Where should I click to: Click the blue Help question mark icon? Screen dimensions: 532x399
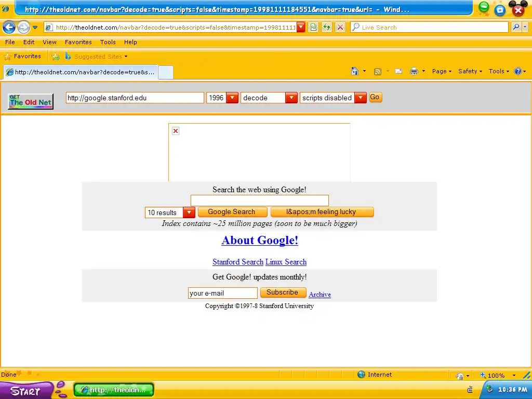(518, 71)
